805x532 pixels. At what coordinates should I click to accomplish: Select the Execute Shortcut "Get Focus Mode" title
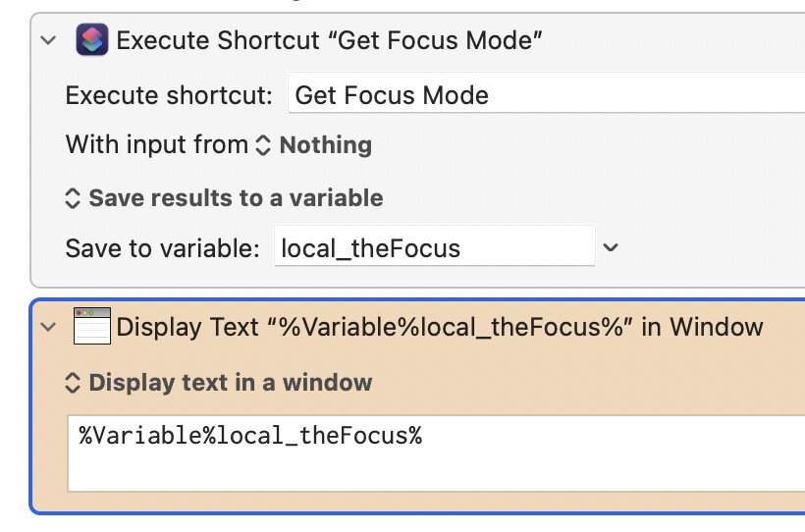[x=330, y=40]
